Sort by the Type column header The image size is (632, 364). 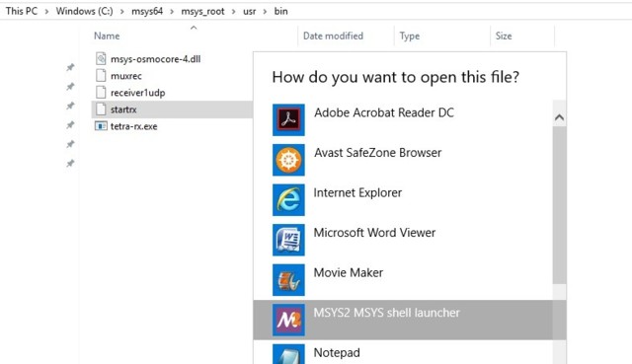(410, 36)
